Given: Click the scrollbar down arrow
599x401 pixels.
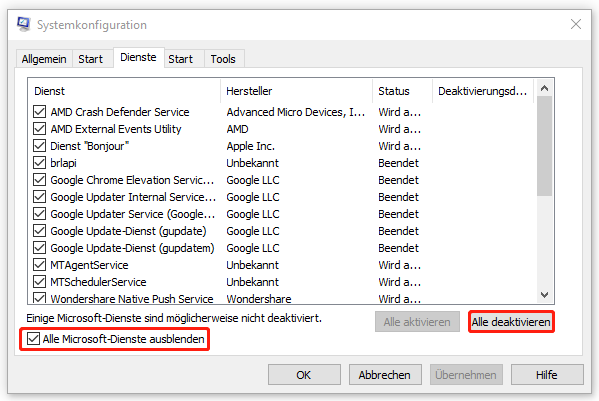Looking at the screenshot, I should (545, 295).
